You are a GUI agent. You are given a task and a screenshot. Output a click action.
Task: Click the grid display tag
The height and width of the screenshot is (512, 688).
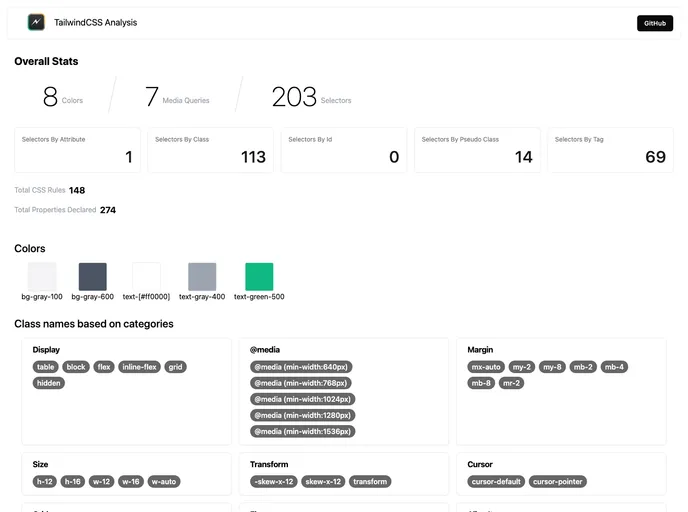click(x=176, y=367)
